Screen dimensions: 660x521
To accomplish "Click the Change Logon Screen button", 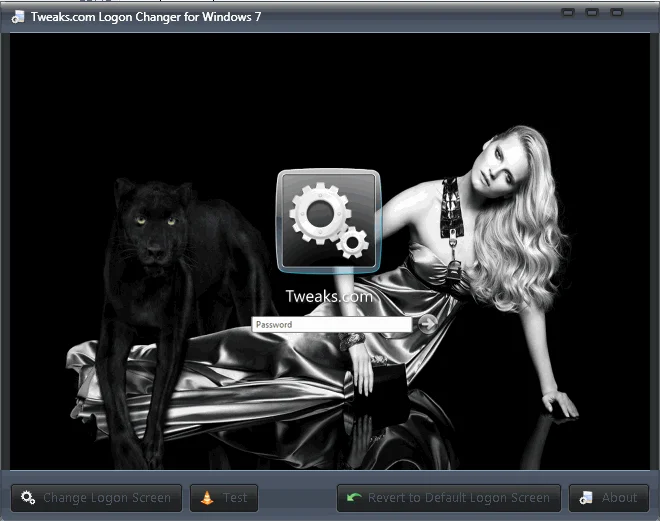I will (x=96, y=498).
